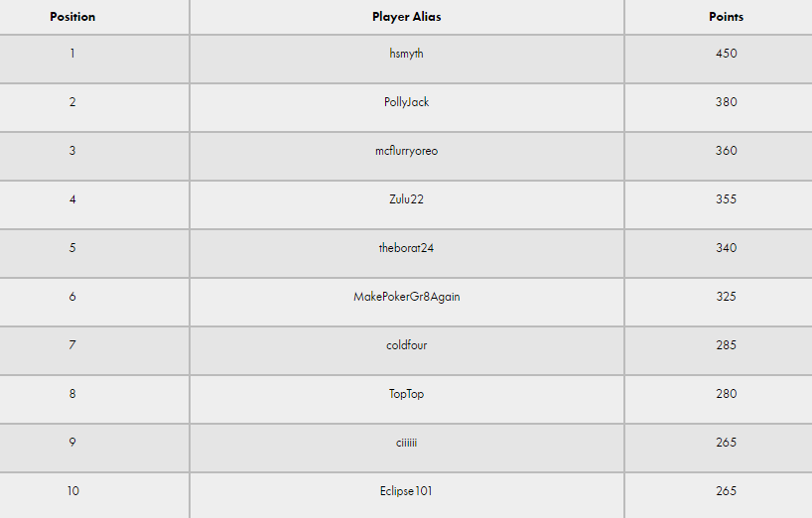Click the 380 points value
This screenshot has width=812, height=518.
coord(726,102)
